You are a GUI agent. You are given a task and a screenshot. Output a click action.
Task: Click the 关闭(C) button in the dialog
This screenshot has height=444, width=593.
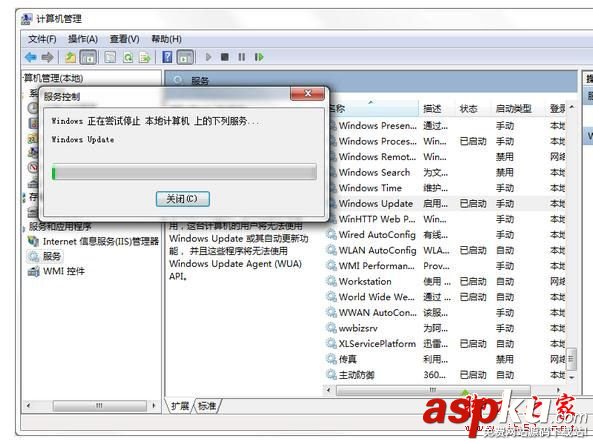(x=183, y=199)
